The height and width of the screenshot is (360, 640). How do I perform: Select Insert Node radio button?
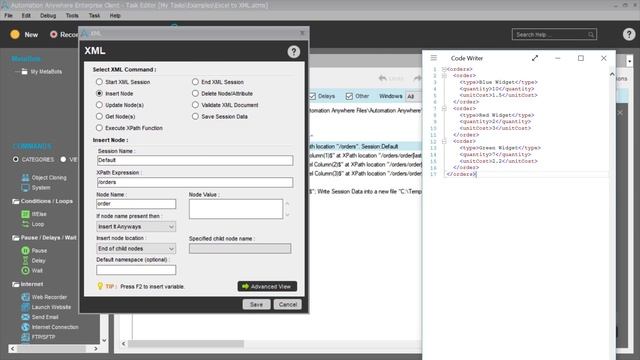coord(99,93)
